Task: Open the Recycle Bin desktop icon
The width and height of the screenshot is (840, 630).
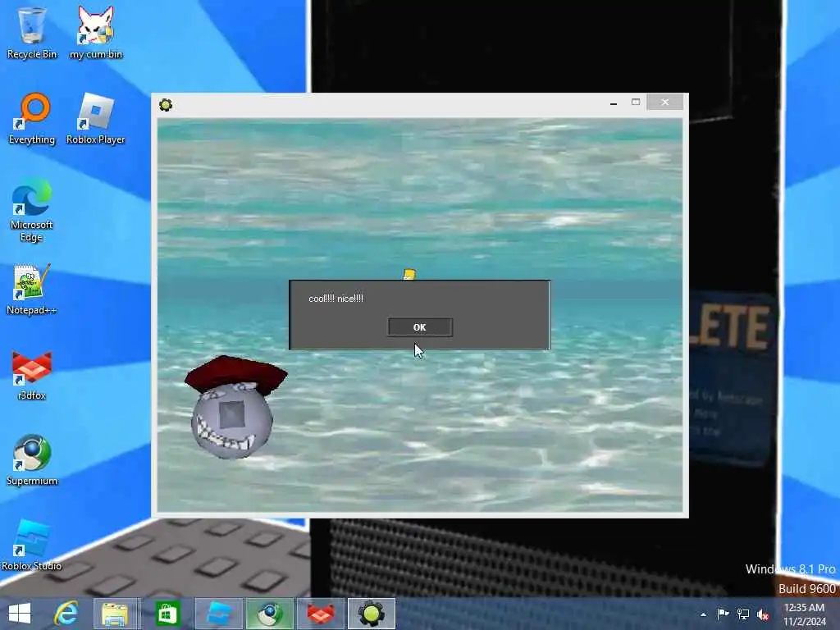Action: click(32, 32)
